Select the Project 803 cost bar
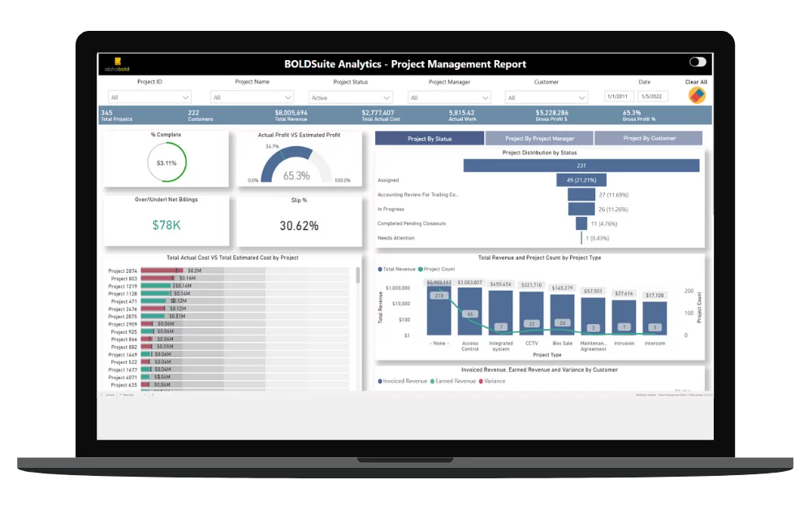This screenshot has width=812, height=510. [x=158, y=278]
